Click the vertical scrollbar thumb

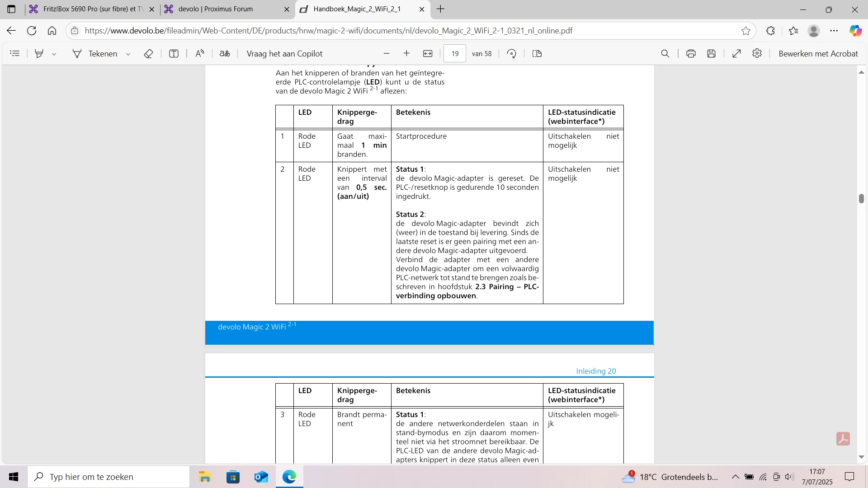point(861,198)
